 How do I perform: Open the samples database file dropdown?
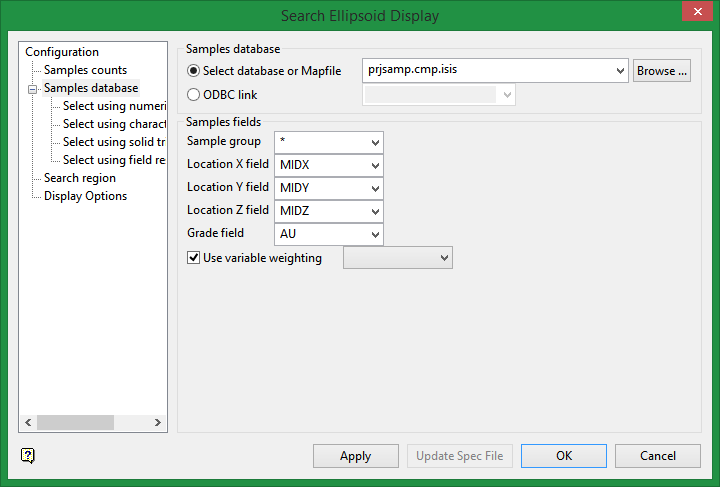[x=619, y=71]
